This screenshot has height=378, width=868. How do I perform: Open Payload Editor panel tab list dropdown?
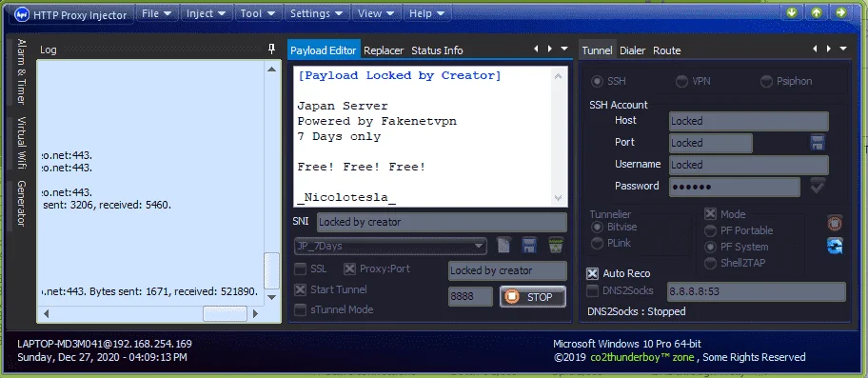click(564, 49)
